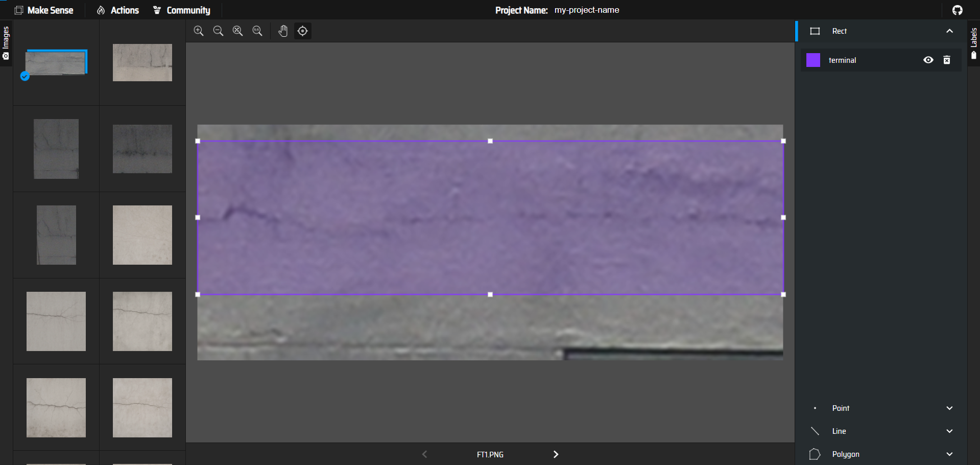
Task: Click the FT1.PNG file name
Action: [490, 455]
